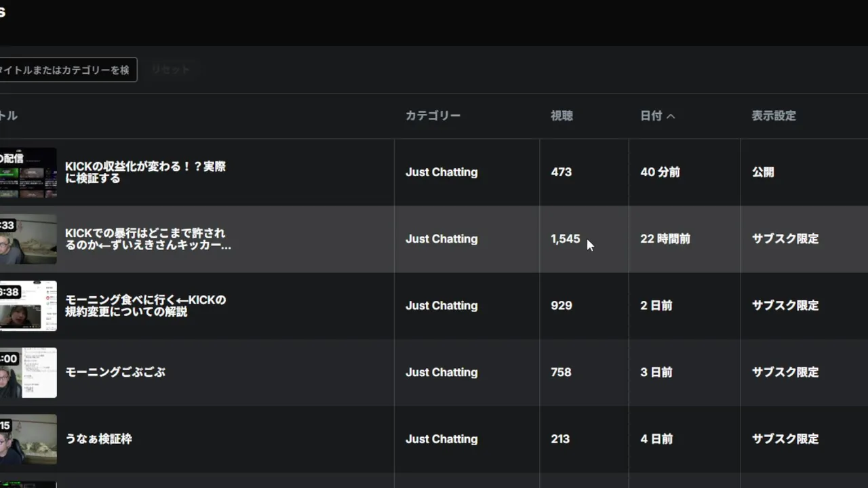Open thumbnail of KICKの収益化が変わる video
The height and width of the screenshot is (488, 868).
pyautogui.click(x=28, y=173)
